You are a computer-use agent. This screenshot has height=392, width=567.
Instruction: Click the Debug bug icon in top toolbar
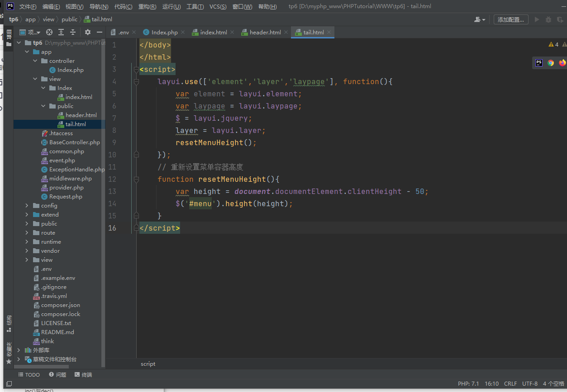pyautogui.click(x=548, y=19)
